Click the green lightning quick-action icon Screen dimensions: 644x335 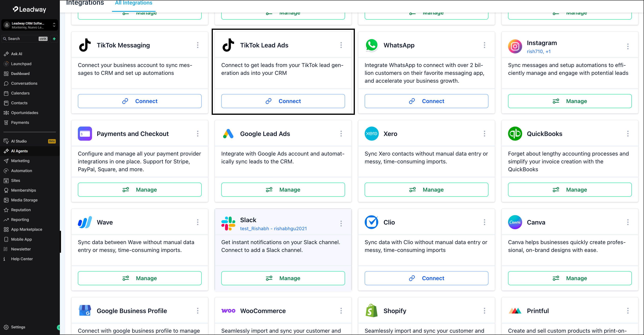[54, 39]
